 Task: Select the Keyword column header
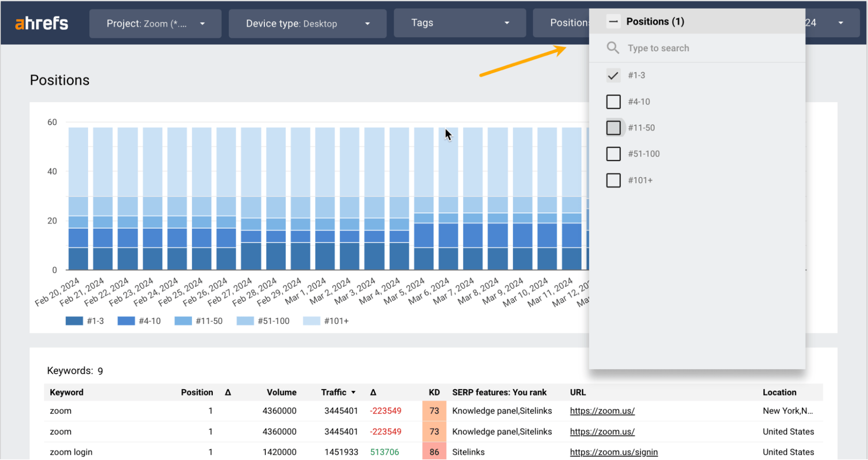(x=66, y=392)
